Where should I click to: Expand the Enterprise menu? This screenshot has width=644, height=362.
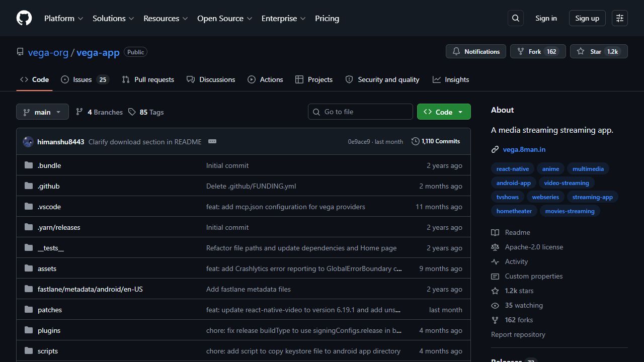pos(283,18)
